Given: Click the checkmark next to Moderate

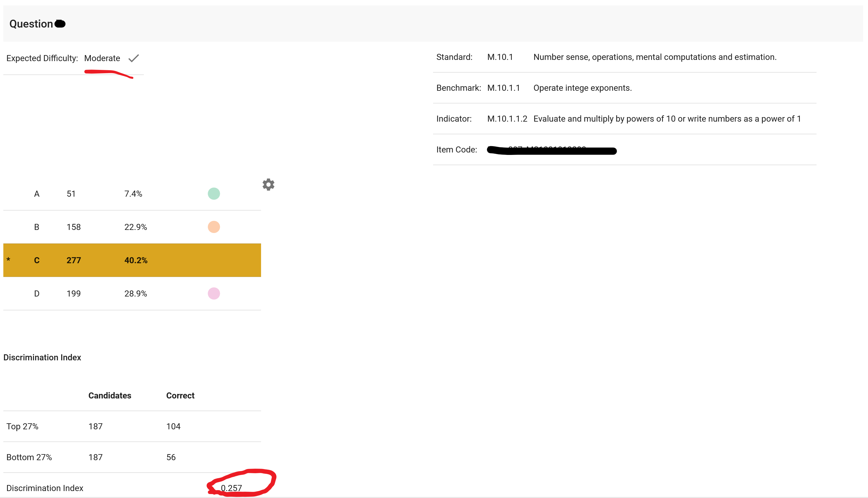Looking at the screenshot, I should click(134, 58).
